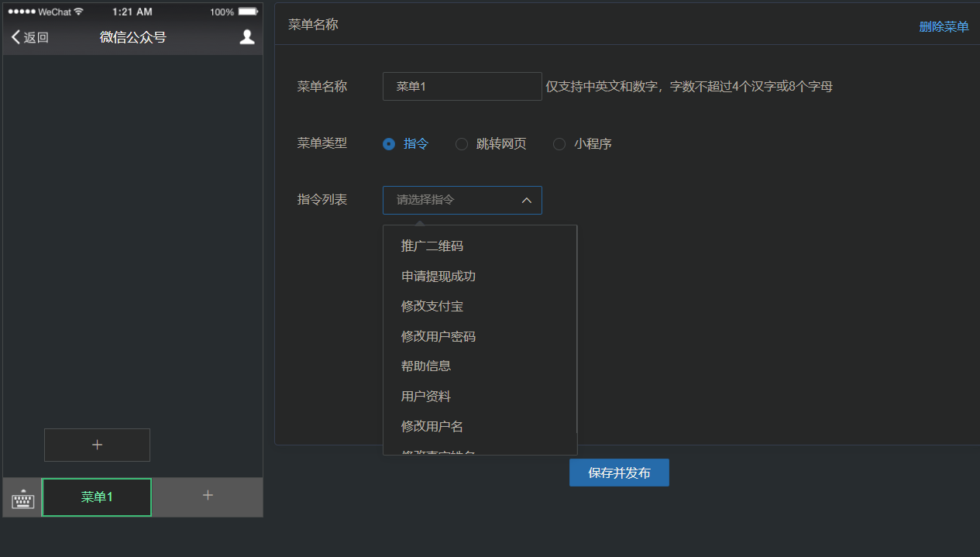Pick 帮助信息 from the command list
Screen dimensions: 980x557
[480, 366]
